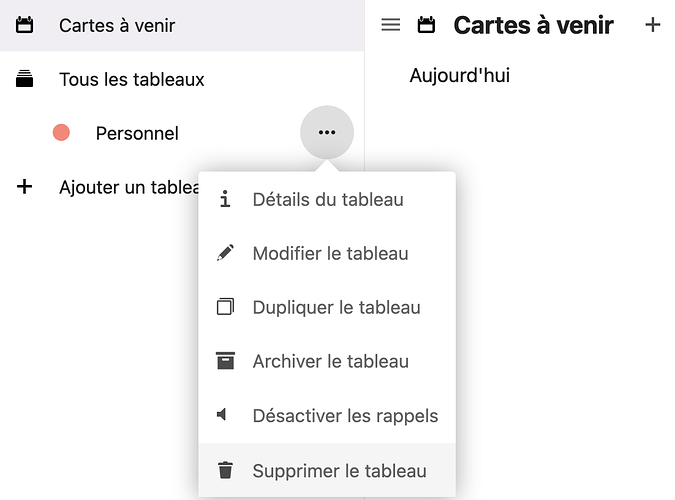Select Désactiver les rappels to mute reminders

point(345,415)
